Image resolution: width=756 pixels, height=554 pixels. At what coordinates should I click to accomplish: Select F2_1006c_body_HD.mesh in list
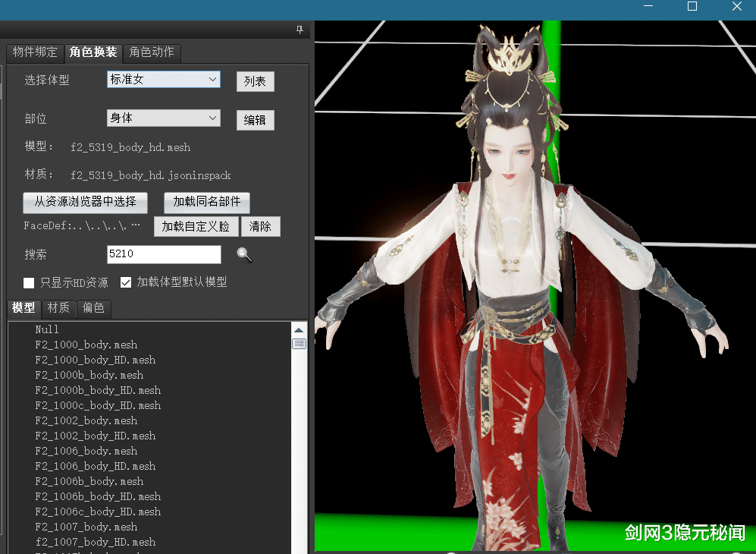coord(98,512)
